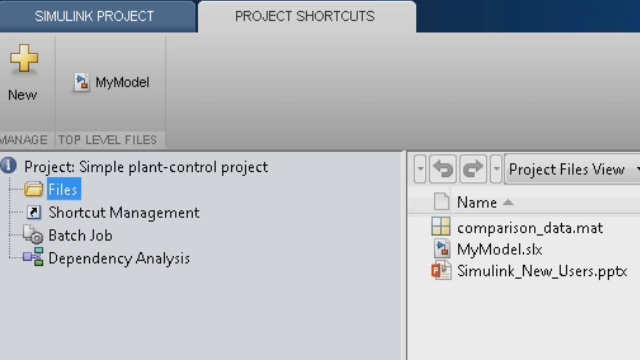The height and width of the screenshot is (360, 640).
Task: Click the Dependency Analysis diagram icon
Action: pyautogui.click(x=33, y=257)
